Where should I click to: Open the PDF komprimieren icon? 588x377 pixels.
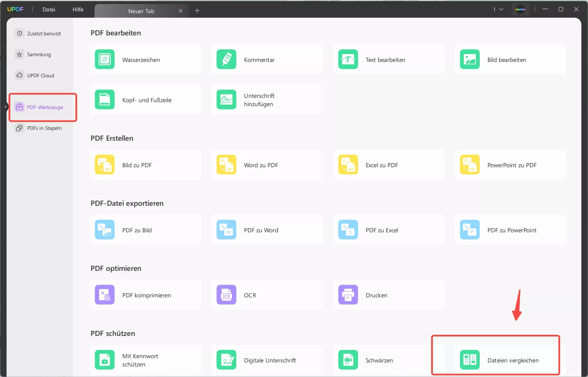[105, 295]
